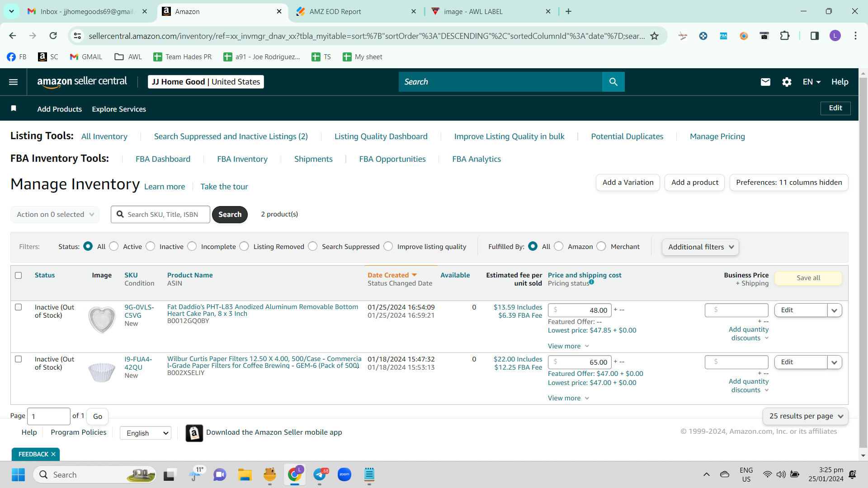Choose the Search Suppressed status filter
The height and width of the screenshot is (488, 868).
(313, 246)
